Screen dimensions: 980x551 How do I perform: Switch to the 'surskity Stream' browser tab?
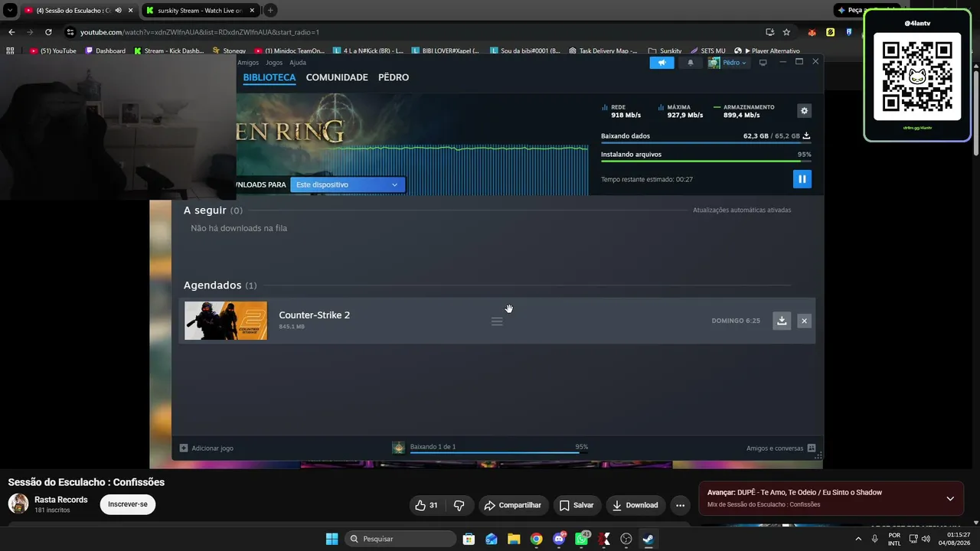201,11
